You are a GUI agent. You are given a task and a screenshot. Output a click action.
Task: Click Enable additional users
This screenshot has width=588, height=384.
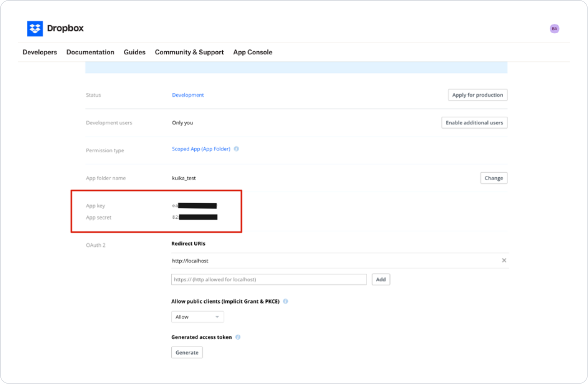(x=474, y=123)
